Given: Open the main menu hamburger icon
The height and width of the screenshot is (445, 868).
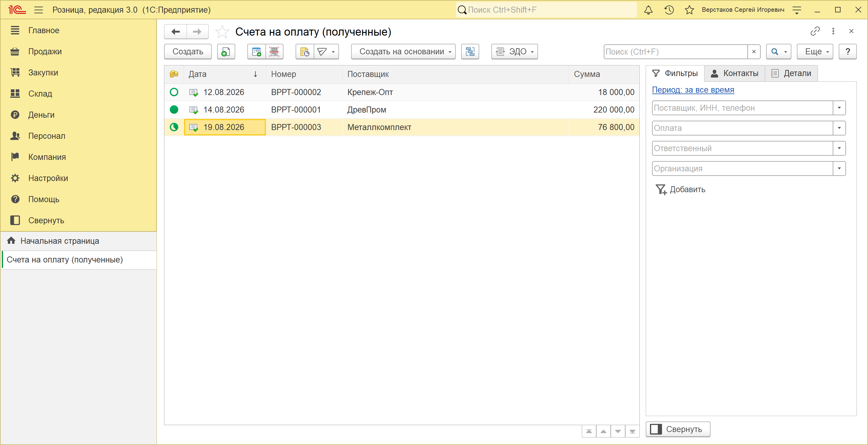Looking at the screenshot, I should tap(39, 10).
